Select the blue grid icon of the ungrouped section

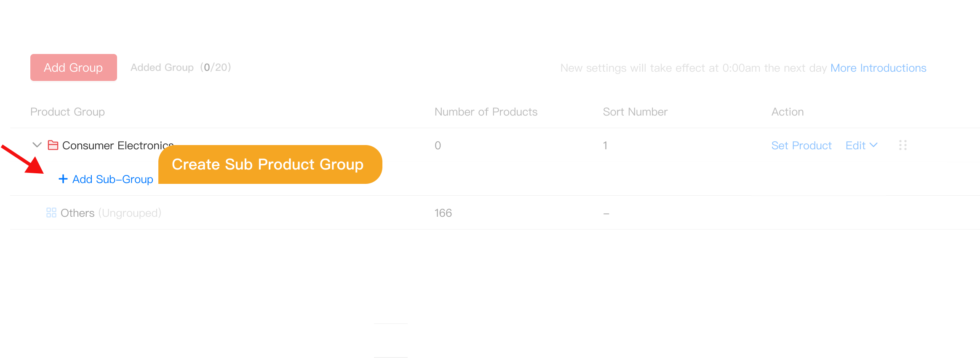[x=51, y=213]
